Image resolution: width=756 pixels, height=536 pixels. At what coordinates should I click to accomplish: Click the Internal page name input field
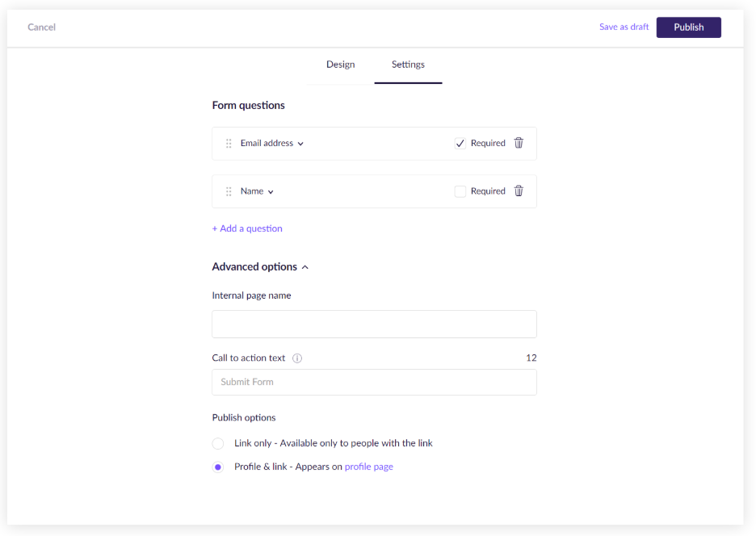pyautogui.click(x=374, y=325)
